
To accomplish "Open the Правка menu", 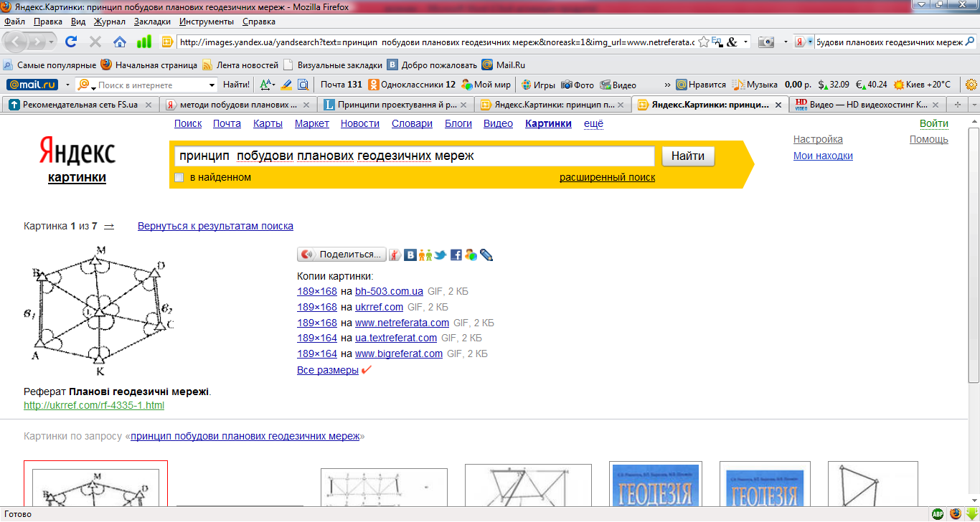I will tap(48, 22).
